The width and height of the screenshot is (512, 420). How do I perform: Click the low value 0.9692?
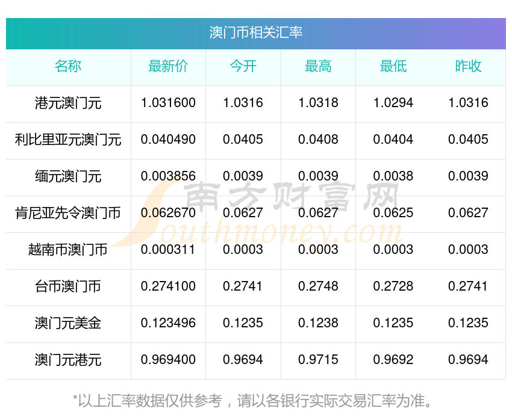(393, 360)
